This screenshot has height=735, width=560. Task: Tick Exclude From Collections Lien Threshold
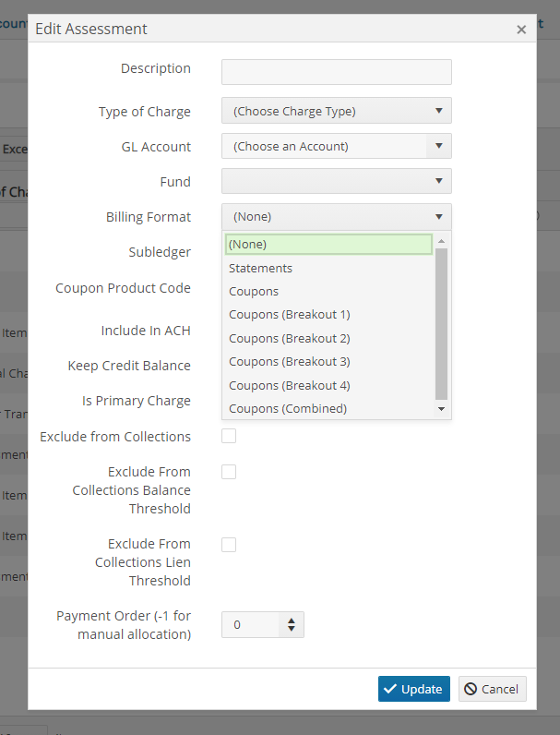[229, 545]
